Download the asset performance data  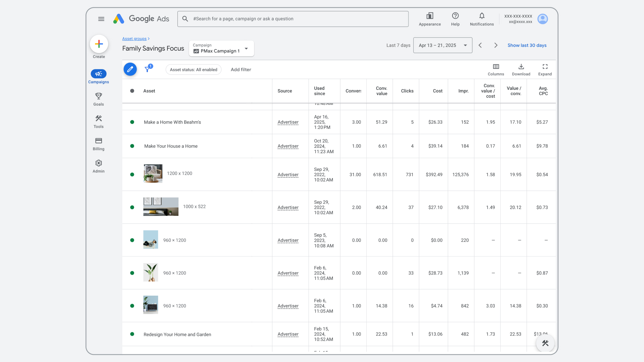(x=521, y=69)
